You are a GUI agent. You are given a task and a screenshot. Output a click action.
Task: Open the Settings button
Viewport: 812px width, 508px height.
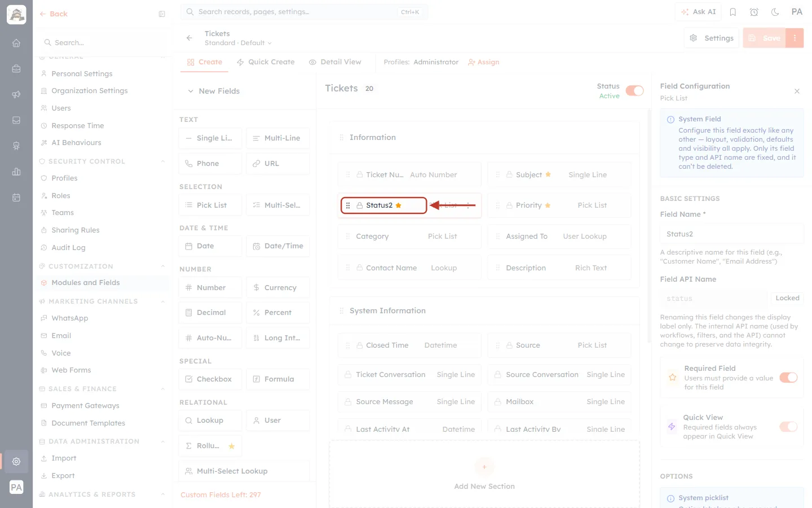tap(712, 38)
